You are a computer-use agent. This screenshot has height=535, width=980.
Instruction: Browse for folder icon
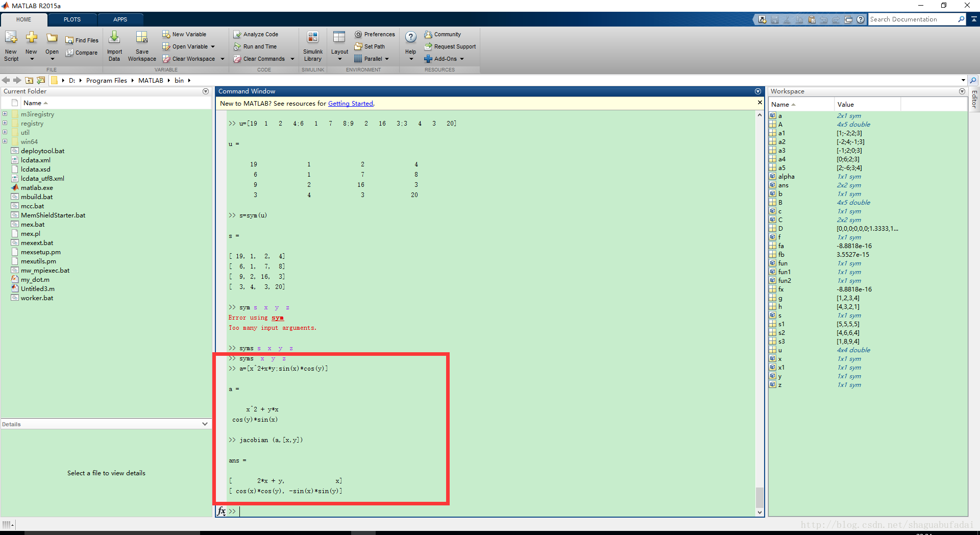41,80
